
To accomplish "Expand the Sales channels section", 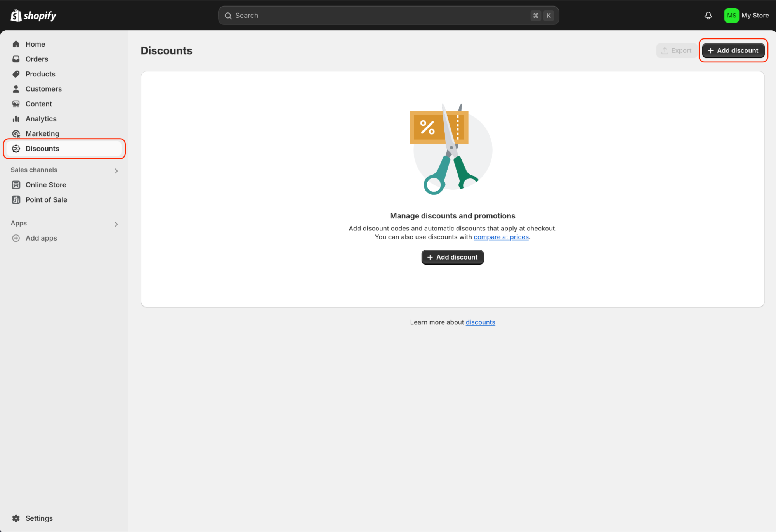I will pyautogui.click(x=116, y=170).
